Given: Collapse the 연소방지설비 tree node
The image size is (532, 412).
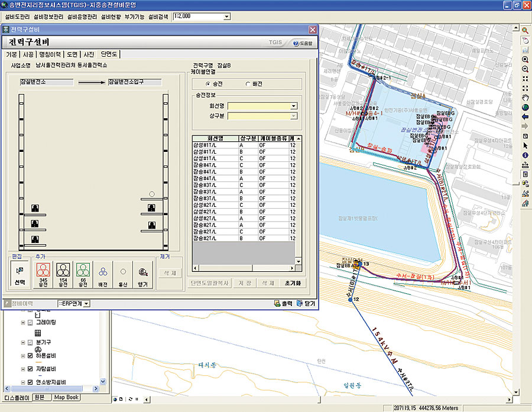Looking at the screenshot, I should [22, 382].
